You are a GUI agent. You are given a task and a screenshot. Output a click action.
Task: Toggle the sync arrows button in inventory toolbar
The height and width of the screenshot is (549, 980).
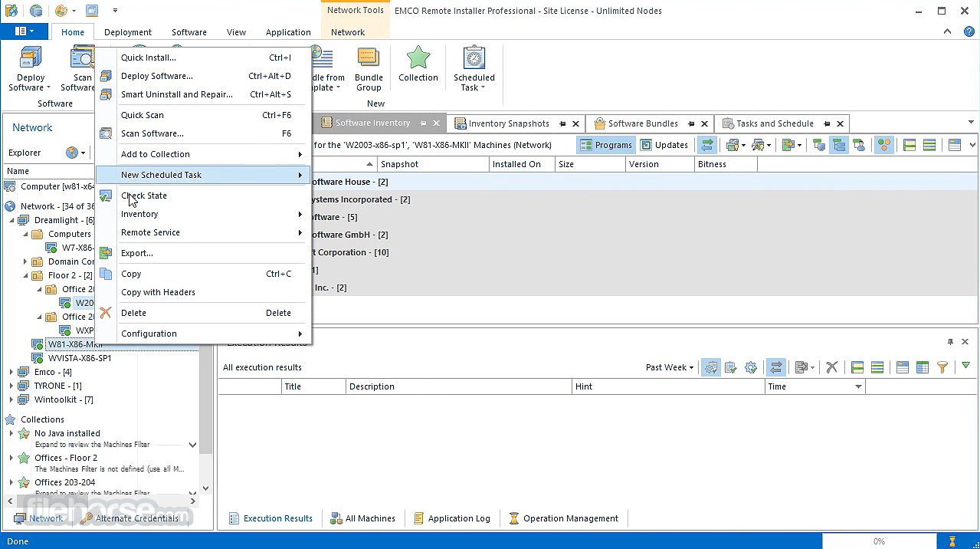click(x=706, y=145)
